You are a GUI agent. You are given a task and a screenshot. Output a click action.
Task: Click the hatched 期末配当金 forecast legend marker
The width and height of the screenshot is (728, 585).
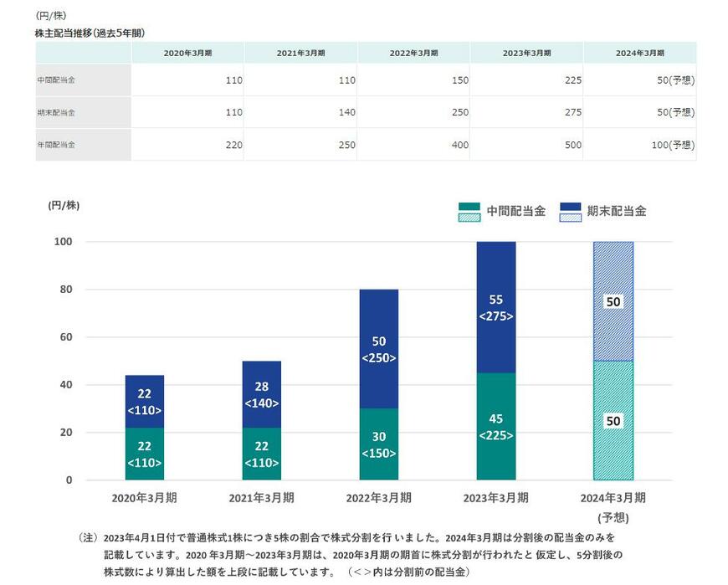pos(570,218)
